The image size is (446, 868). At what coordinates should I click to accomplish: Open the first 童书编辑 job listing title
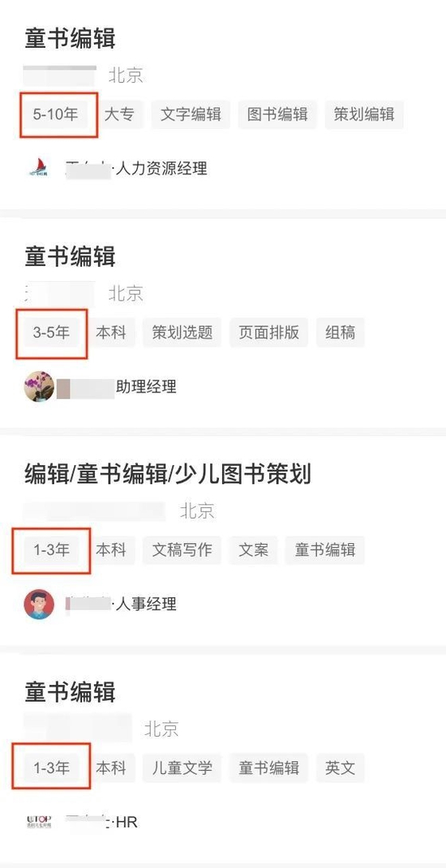[70, 39]
